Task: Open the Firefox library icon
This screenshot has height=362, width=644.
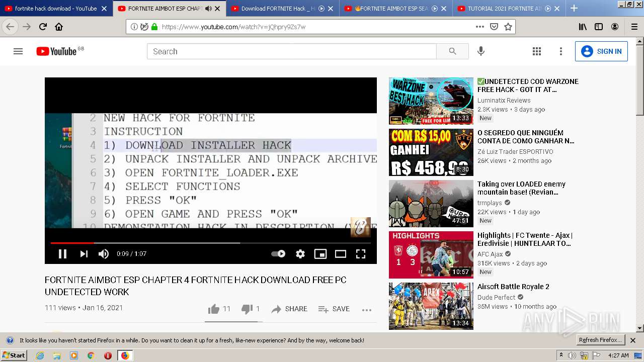Action: pos(583,27)
